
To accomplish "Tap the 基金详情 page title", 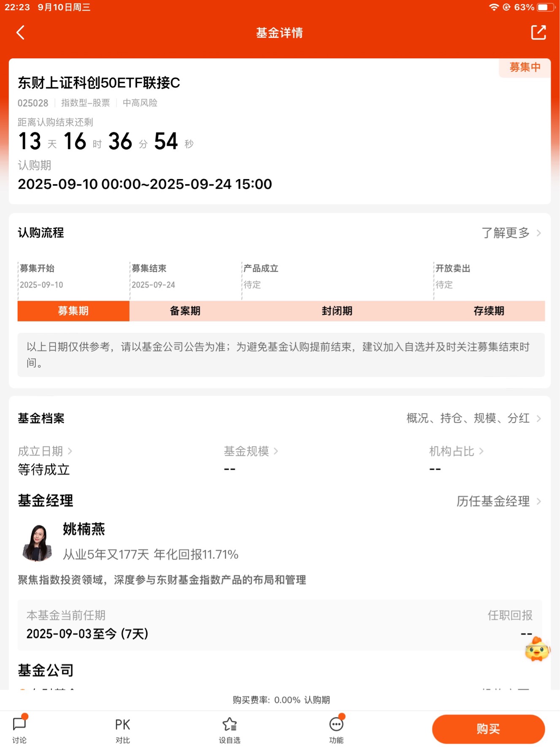I will [x=279, y=33].
